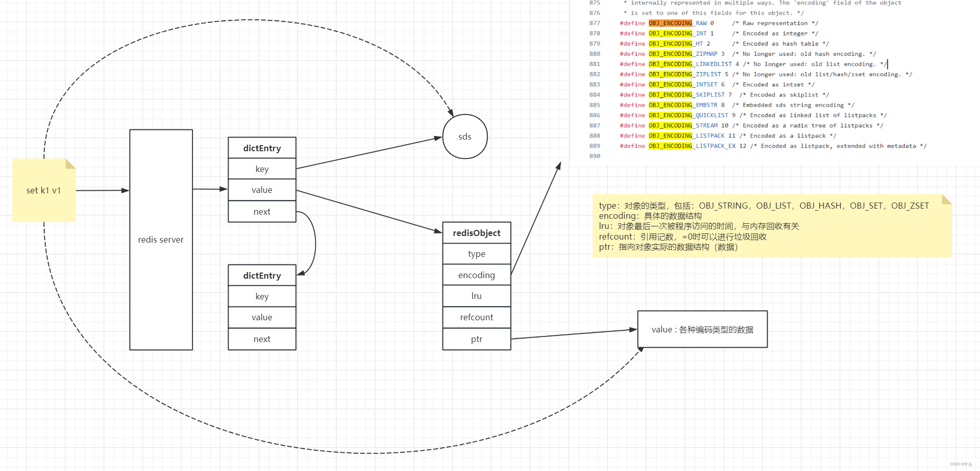The height and width of the screenshot is (471, 980).
Task: Click the orange-highlighted OBJ_ENCODING token on line 877
Action: click(671, 23)
